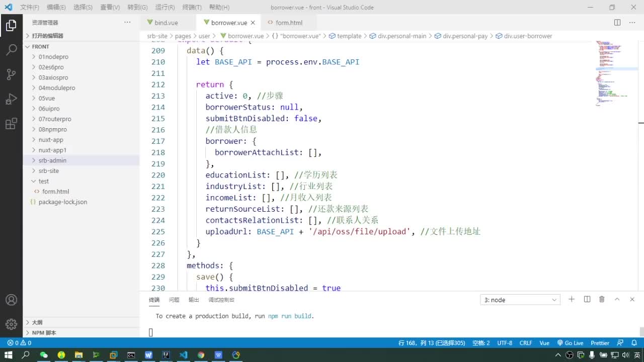Open the Explorer view in activity bar
644x362 pixels.
(11, 25)
